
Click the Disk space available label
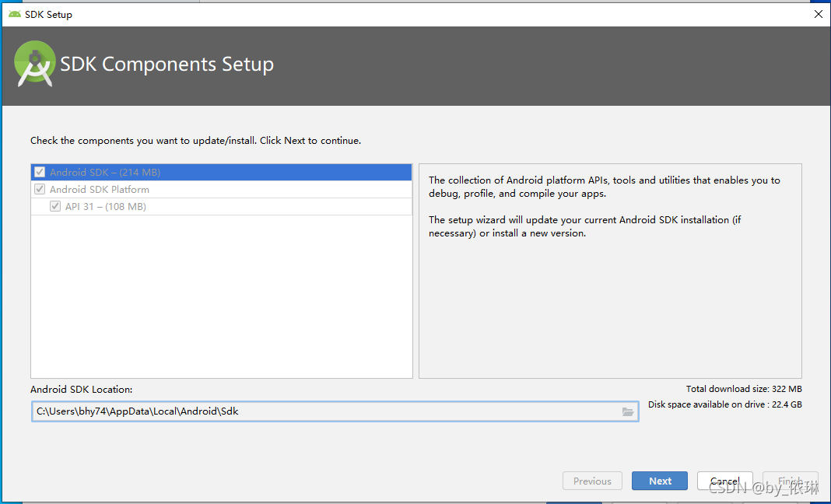click(725, 404)
